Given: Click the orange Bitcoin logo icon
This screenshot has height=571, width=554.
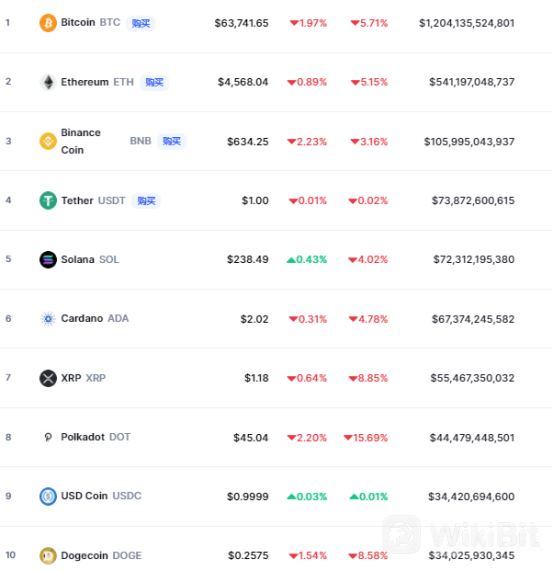Looking at the screenshot, I should tap(48, 23).
